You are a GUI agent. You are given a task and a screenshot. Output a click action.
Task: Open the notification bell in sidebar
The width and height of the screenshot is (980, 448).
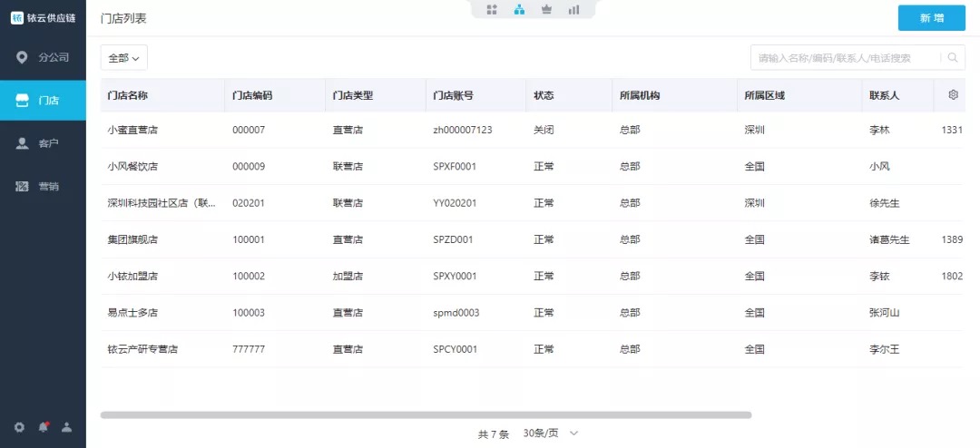click(x=43, y=427)
